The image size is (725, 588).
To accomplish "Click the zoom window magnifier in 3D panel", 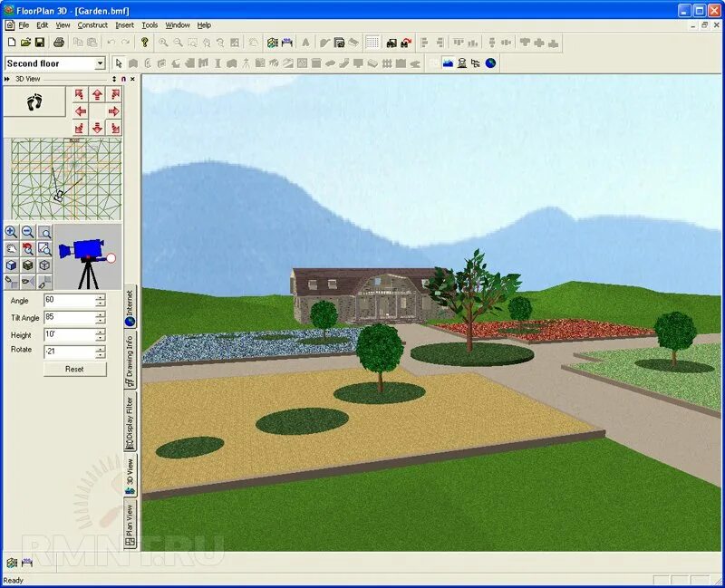I will click(x=44, y=232).
